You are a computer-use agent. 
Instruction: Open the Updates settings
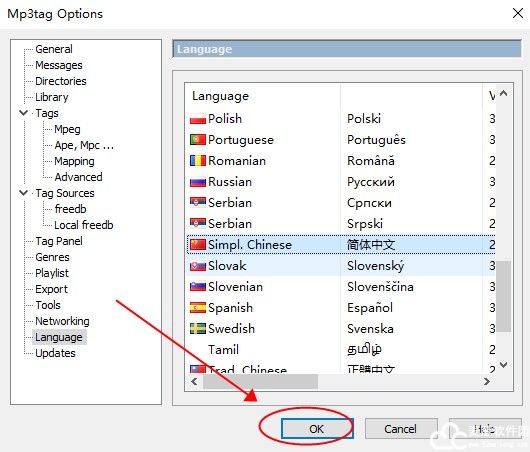click(x=55, y=353)
